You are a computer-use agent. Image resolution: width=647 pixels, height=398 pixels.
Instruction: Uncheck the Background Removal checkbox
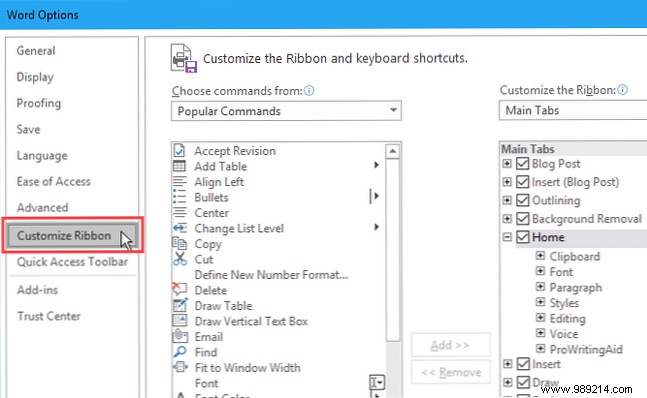pyautogui.click(x=522, y=219)
